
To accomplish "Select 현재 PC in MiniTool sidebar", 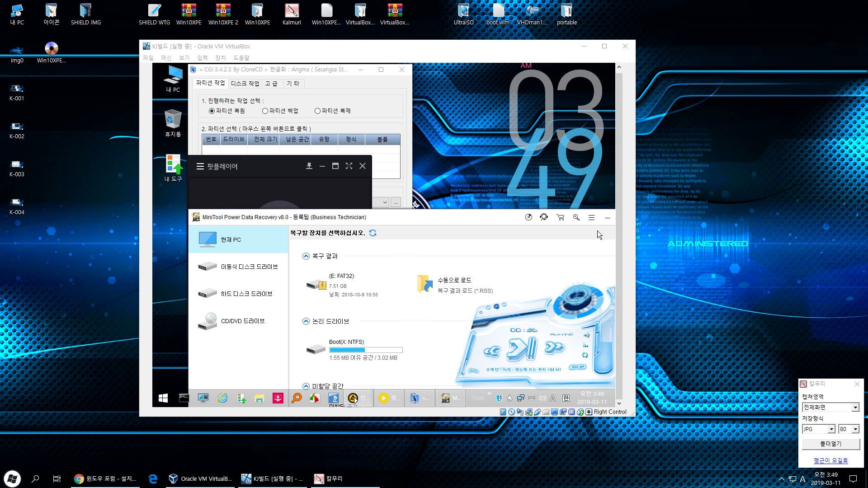I will coord(239,239).
